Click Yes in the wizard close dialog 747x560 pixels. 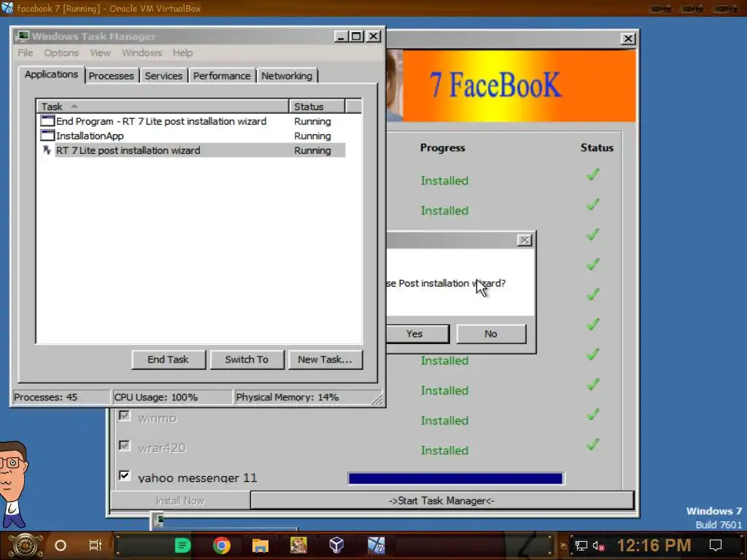[x=417, y=334]
